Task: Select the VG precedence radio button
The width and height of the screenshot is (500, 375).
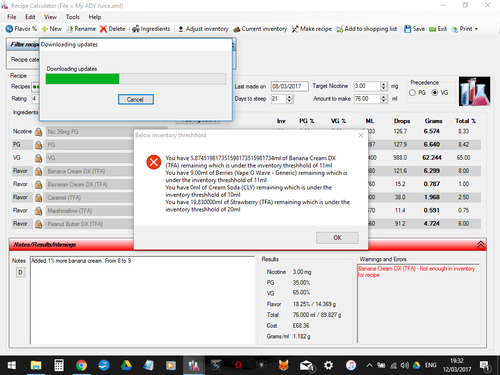Action: tap(435, 93)
